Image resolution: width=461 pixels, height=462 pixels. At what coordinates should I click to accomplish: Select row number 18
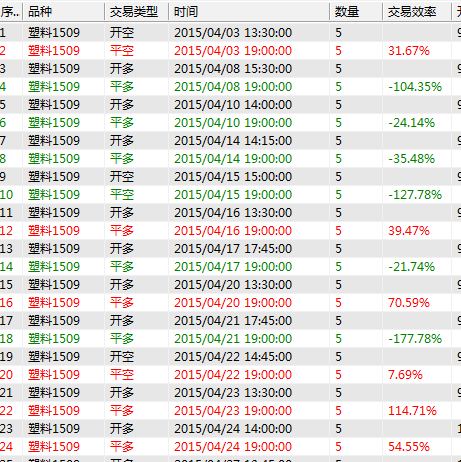(6, 339)
